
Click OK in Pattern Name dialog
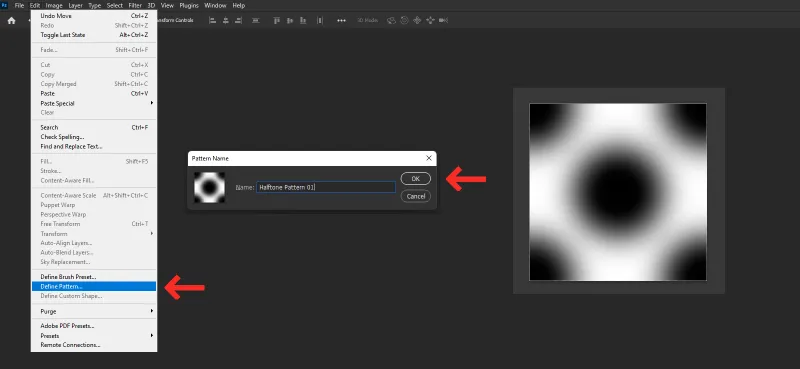416,179
